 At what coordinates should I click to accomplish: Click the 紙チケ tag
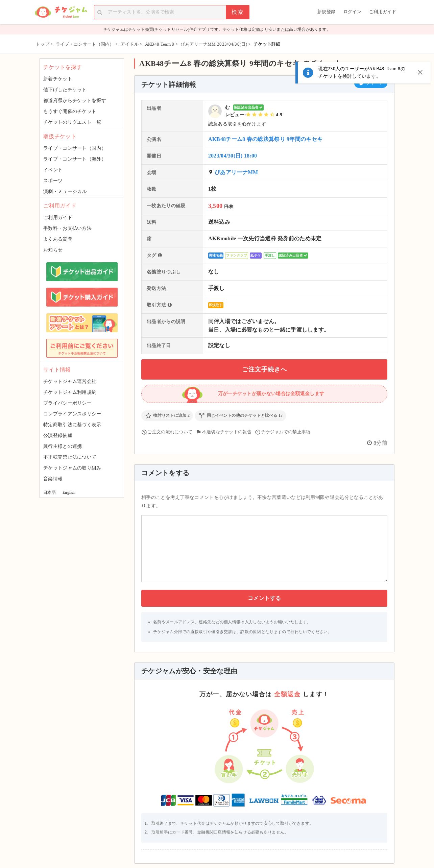256,256
